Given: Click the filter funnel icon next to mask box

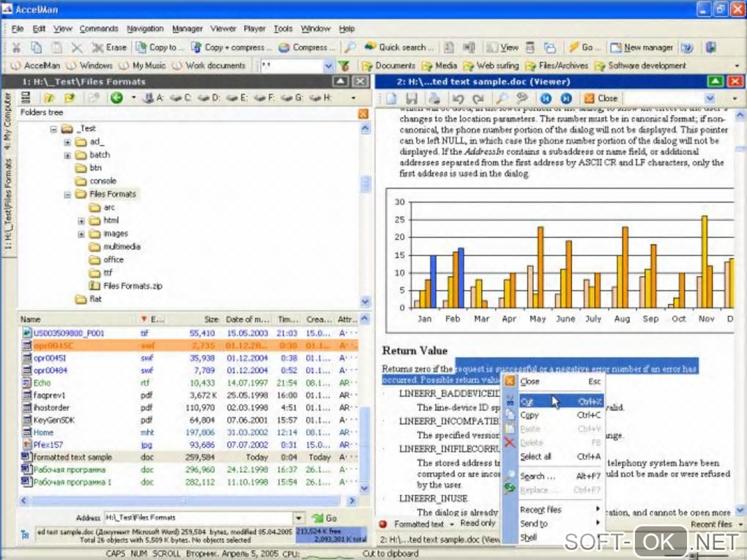Looking at the screenshot, I should 344,66.
